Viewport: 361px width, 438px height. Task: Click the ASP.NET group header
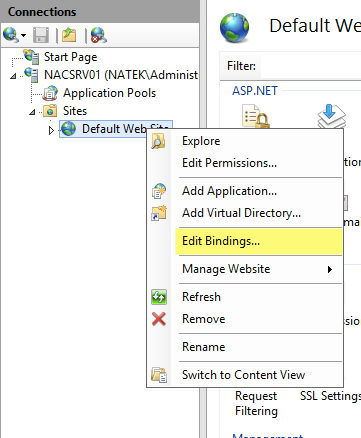point(255,91)
